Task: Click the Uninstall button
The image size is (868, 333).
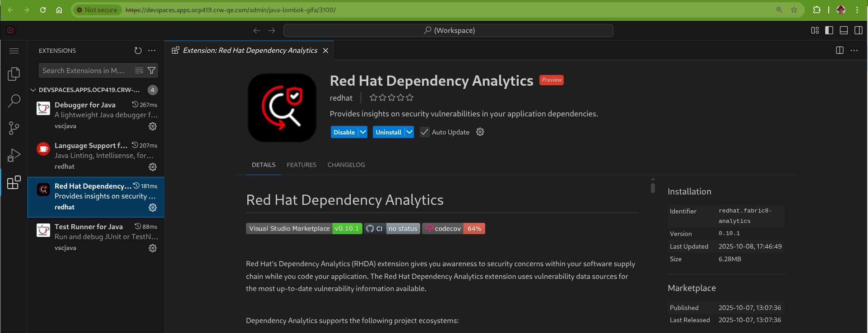Action: coord(389,132)
